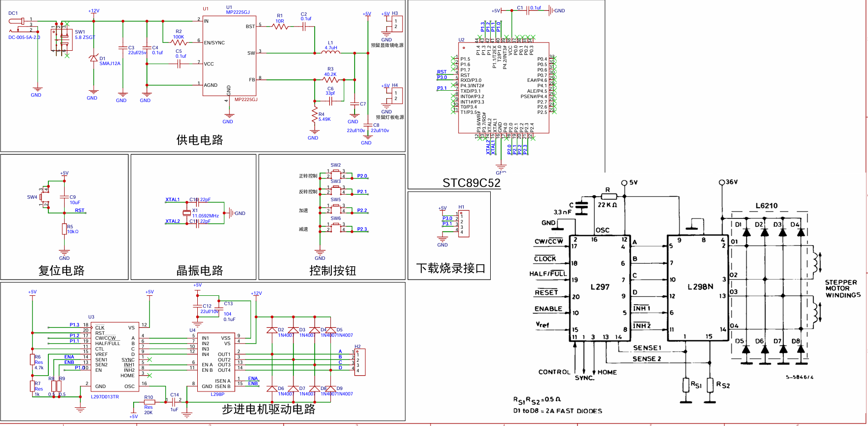868x426 pixels.
Task: Select the HALF/FULL input label
Action: click(x=548, y=274)
